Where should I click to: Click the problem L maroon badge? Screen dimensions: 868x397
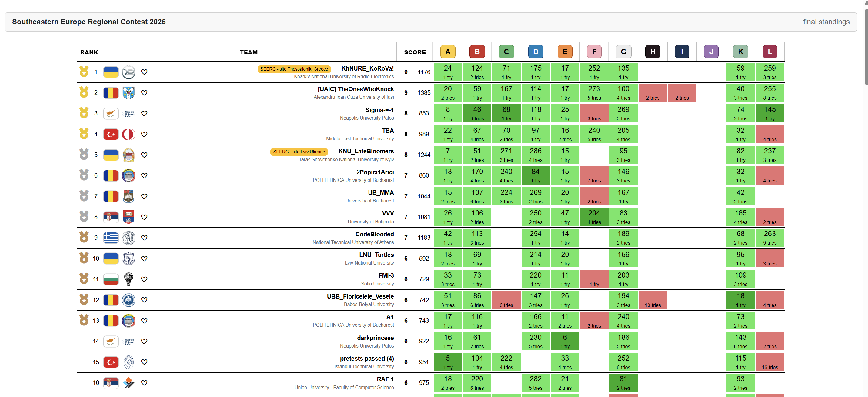click(x=770, y=52)
